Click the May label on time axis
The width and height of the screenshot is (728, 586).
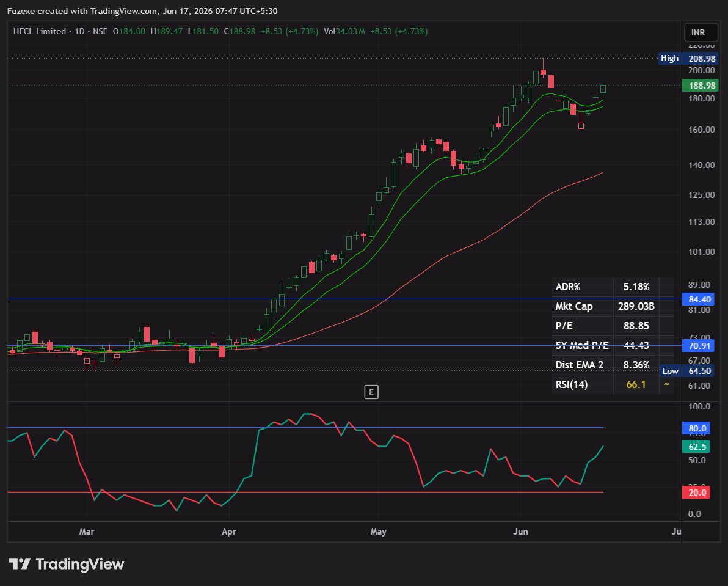coord(379,532)
